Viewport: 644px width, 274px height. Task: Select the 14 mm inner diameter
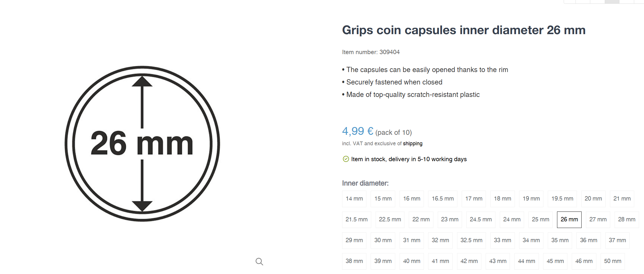click(x=354, y=199)
